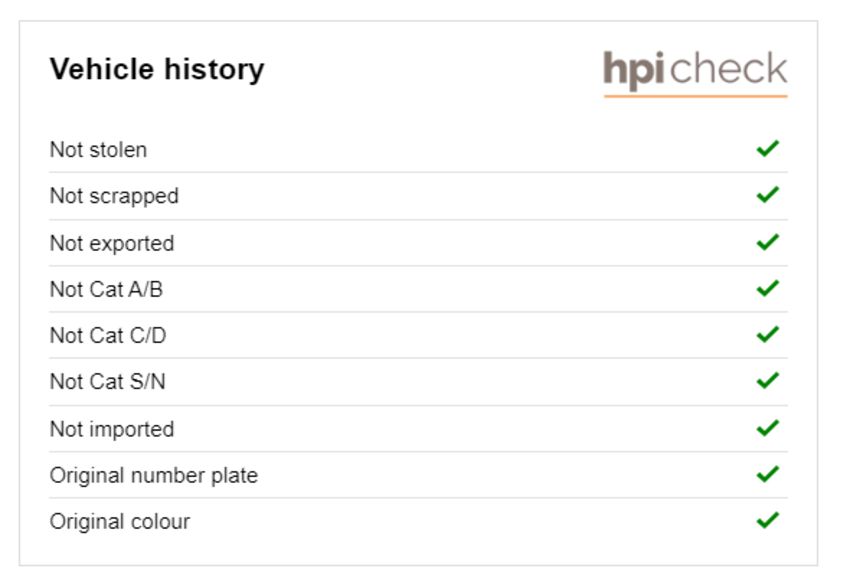
Task: Click the green checkmark for Not Cat A/B
Action: [x=768, y=288]
